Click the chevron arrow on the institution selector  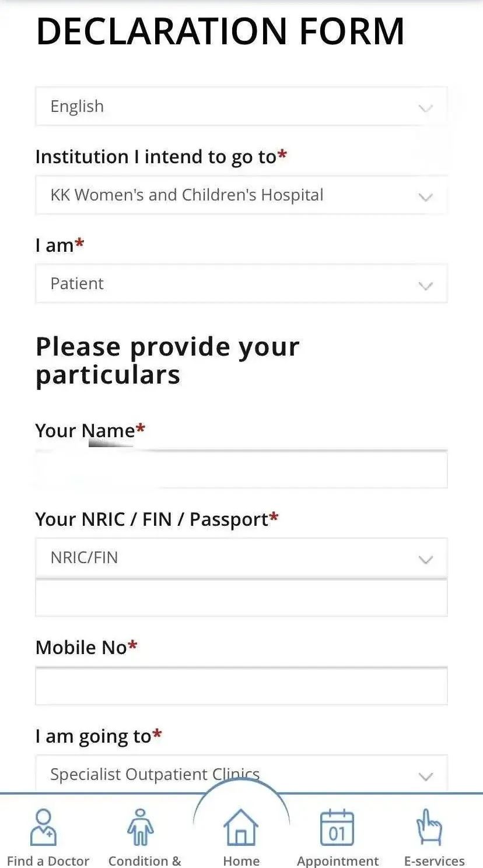(426, 196)
